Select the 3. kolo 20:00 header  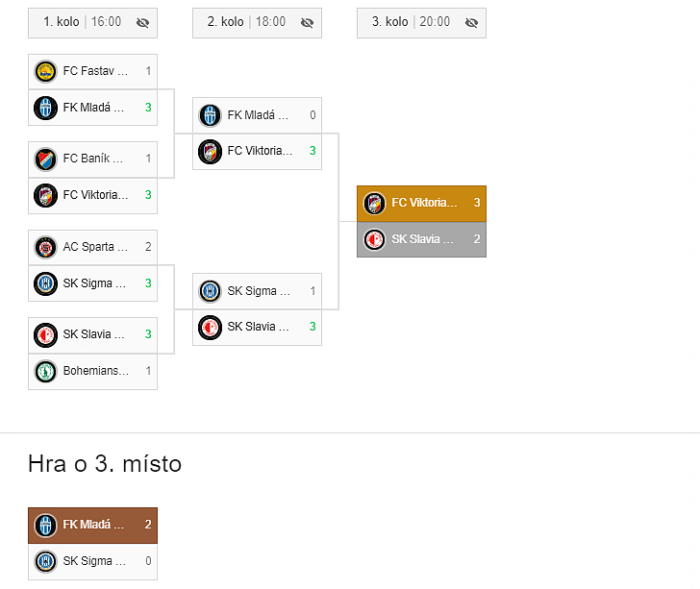tap(410, 22)
